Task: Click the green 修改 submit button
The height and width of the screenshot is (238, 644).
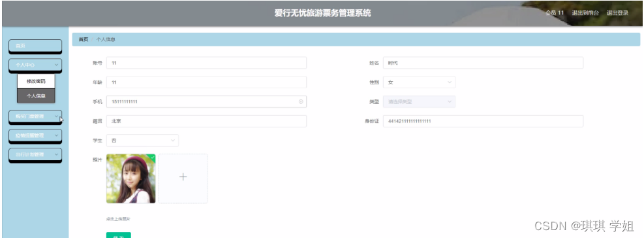Action: tap(119, 235)
